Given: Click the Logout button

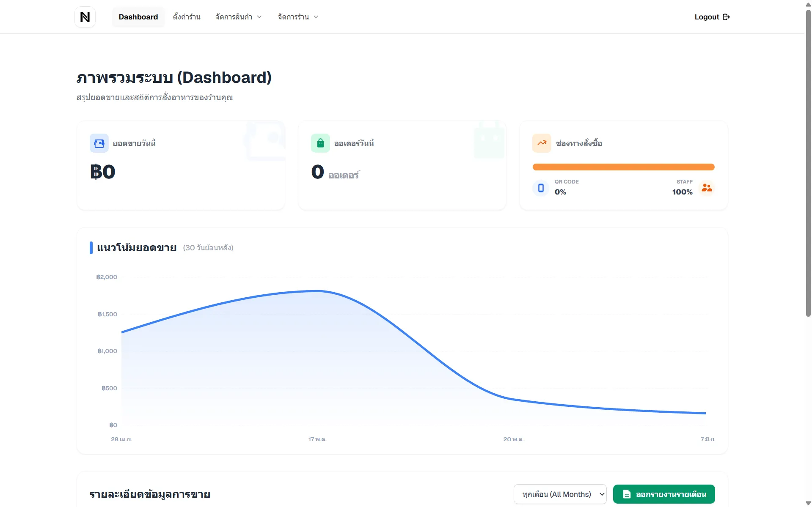Looking at the screenshot, I should pos(712,17).
